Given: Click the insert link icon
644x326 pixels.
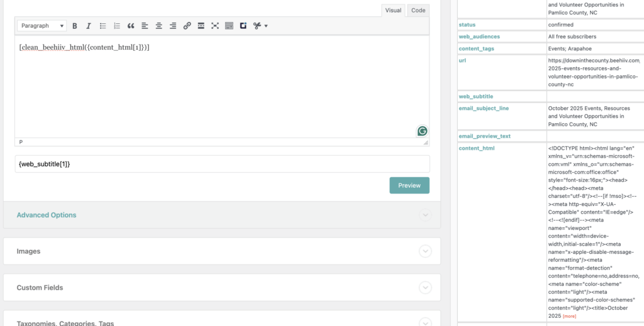Looking at the screenshot, I should tap(187, 26).
